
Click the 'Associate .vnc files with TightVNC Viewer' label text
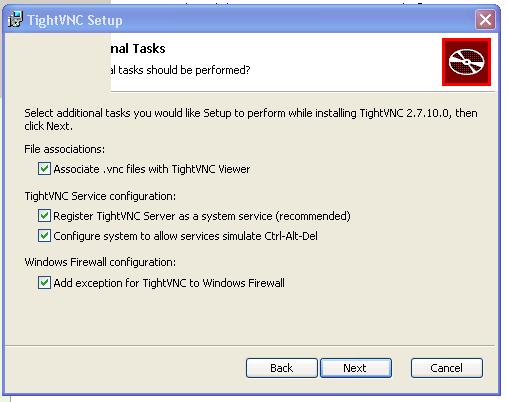coord(152,169)
